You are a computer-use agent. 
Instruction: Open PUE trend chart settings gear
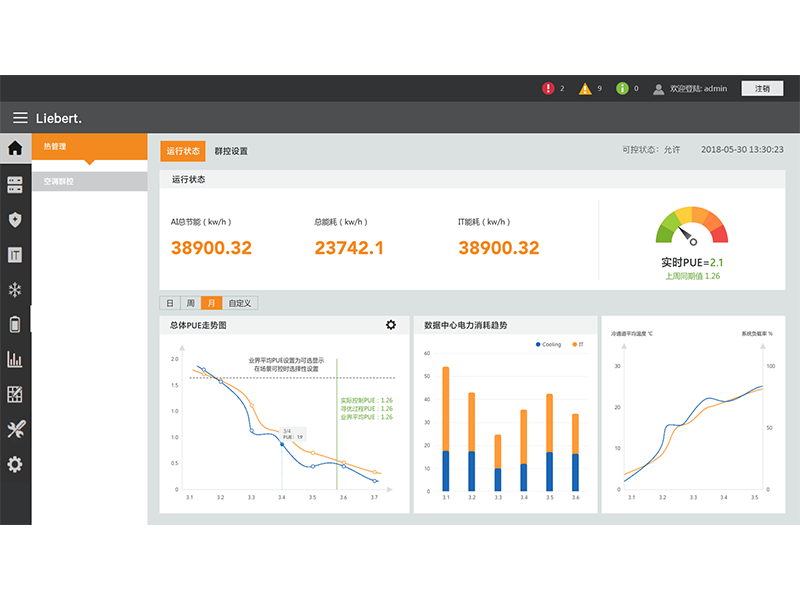391,325
